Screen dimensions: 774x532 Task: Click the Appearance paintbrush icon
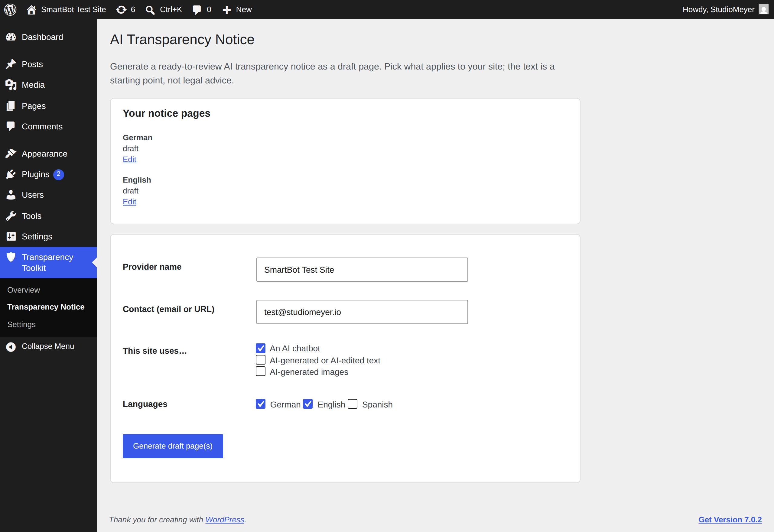[11, 154]
